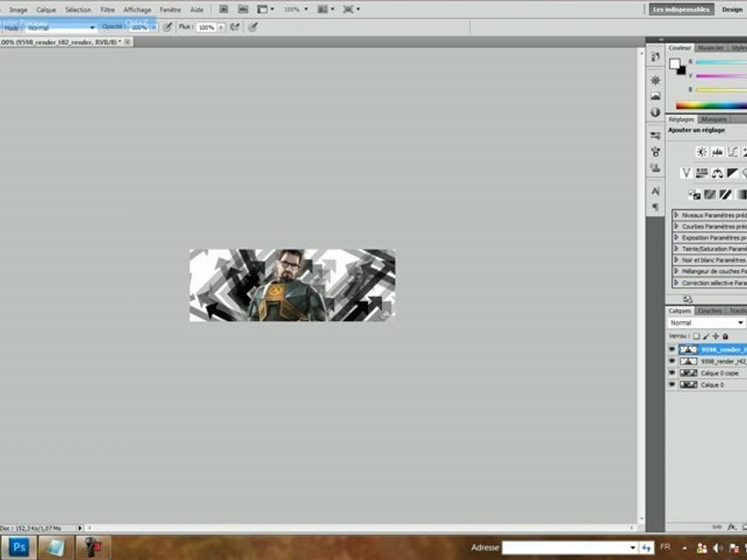Click the color spectrum ramp
The width and height of the screenshot is (747, 560).
pos(711,106)
